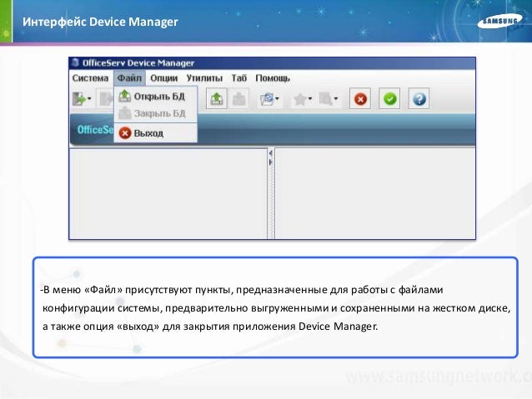Click the blue question mark help button
Viewport: 532px width, 399px height.
point(419,99)
